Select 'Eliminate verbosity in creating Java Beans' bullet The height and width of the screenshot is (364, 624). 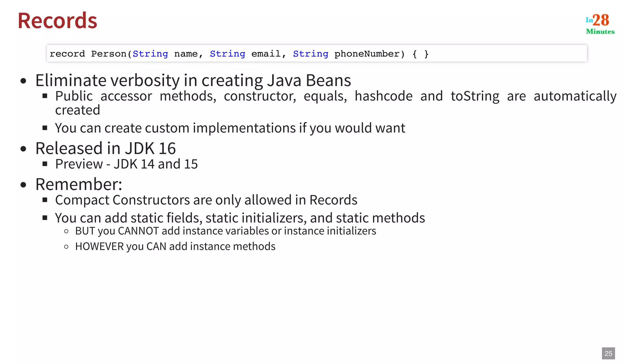[x=193, y=80]
